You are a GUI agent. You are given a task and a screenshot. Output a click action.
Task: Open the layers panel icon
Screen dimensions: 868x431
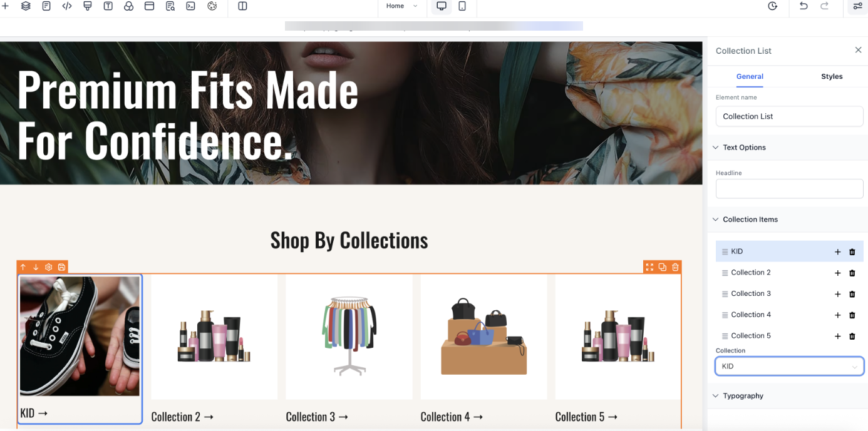26,6
